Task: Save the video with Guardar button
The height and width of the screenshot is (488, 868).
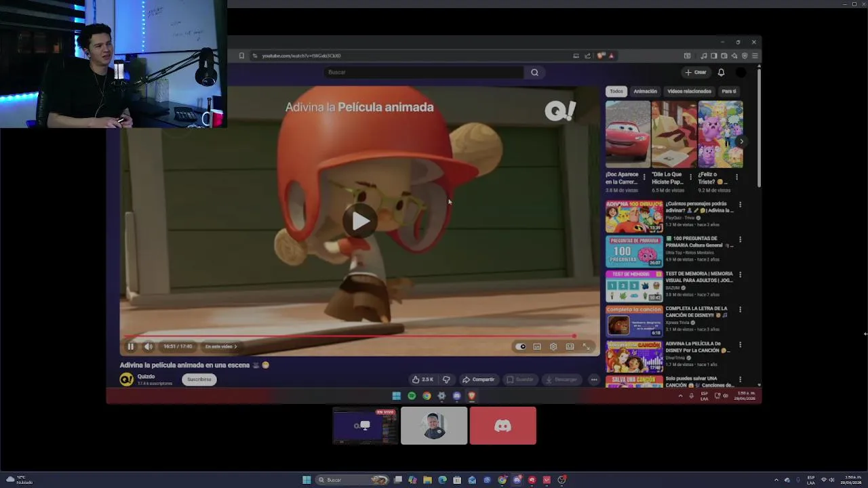Action: (520, 380)
